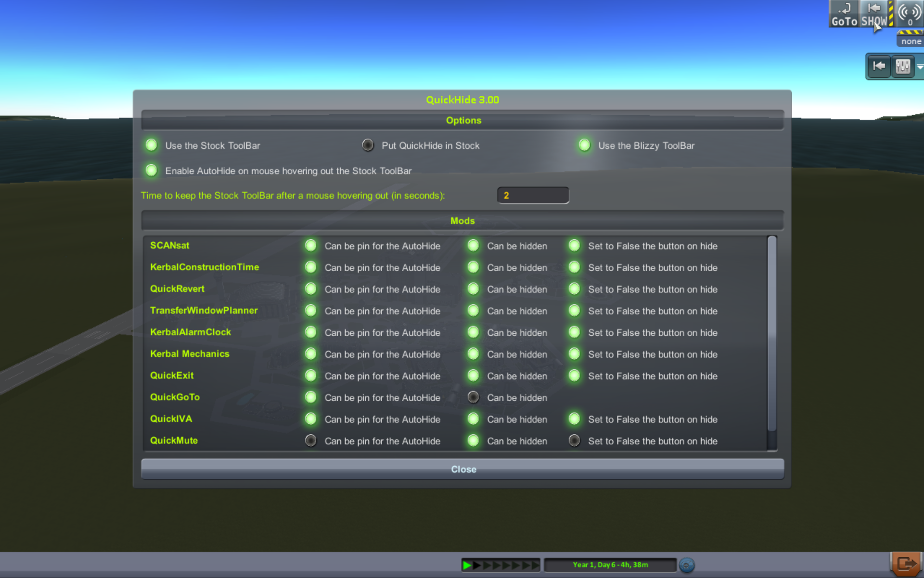The width and height of the screenshot is (924, 578).
Task: Enable QuickMute 'Set to False the button on hide'
Action: coord(574,441)
